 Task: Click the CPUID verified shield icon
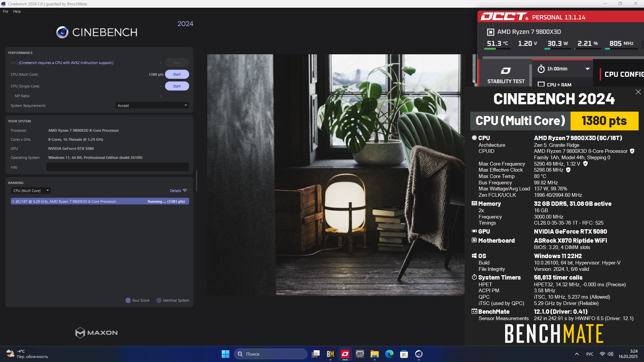pyautogui.click(x=632, y=151)
